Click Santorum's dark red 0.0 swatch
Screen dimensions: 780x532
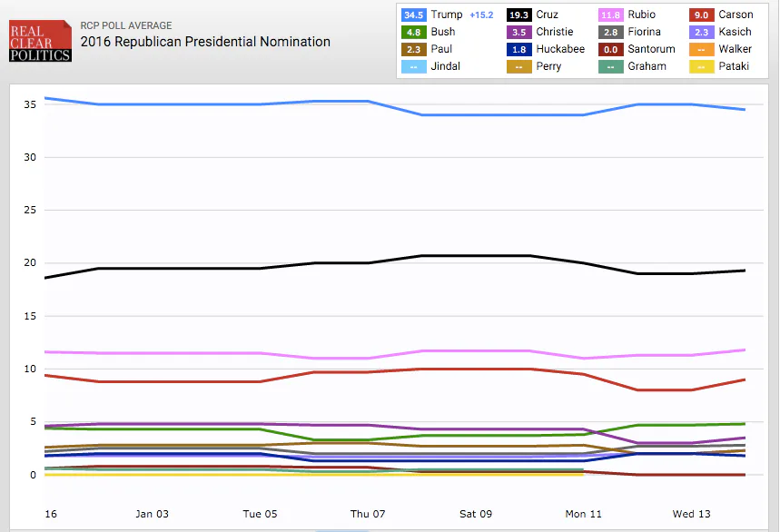(610, 50)
